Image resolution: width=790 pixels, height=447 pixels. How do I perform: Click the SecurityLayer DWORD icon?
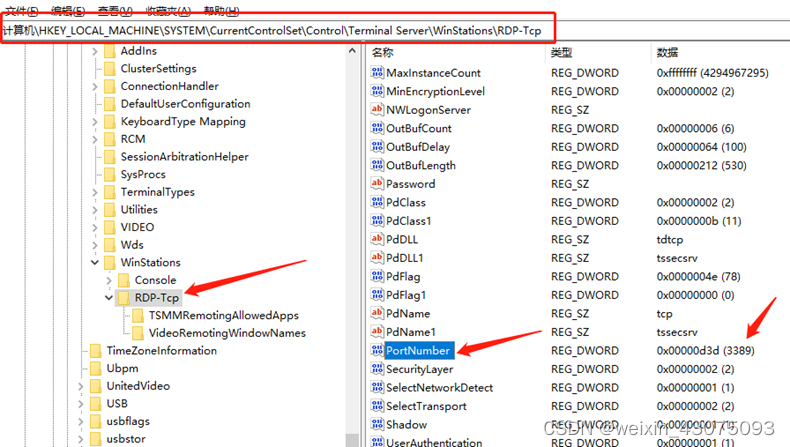[377, 368]
